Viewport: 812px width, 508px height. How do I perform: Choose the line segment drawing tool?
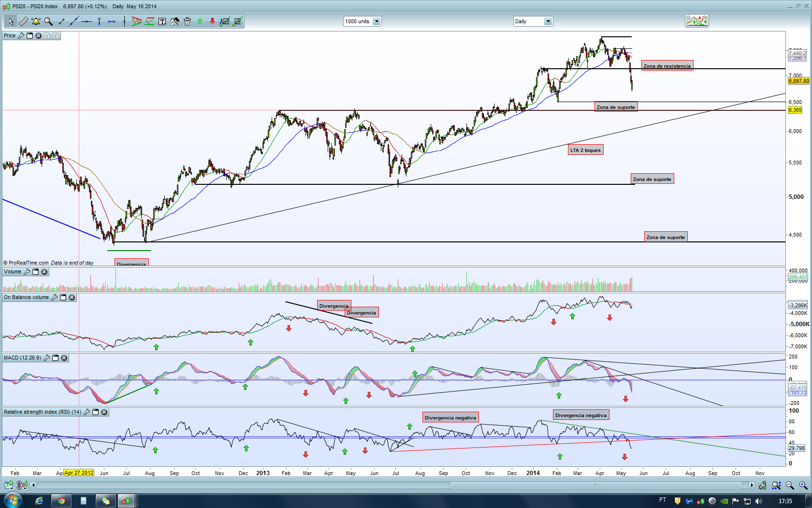click(61, 21)
